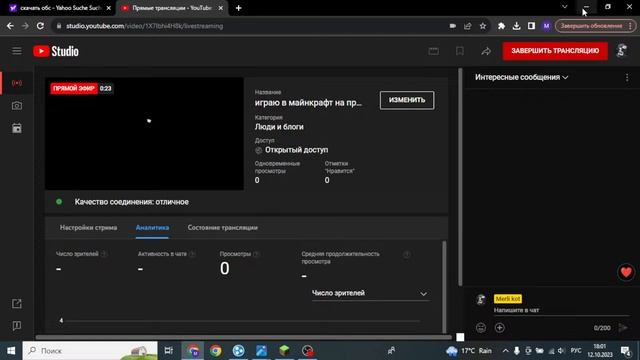The width and height of the screenshot is (640, 360).
Task: Click Люди и блоги category text
Action: point(279,127)
